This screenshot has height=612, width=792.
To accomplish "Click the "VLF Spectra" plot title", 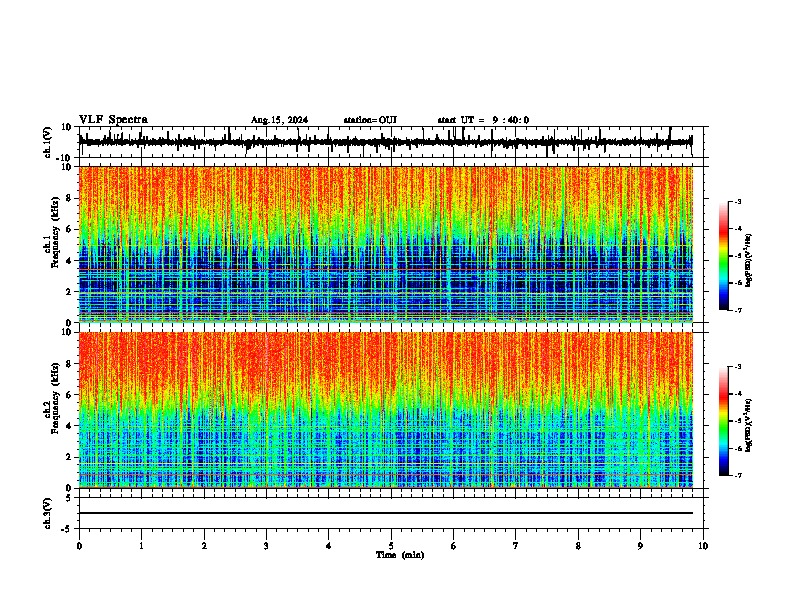I will pos(113,120).
